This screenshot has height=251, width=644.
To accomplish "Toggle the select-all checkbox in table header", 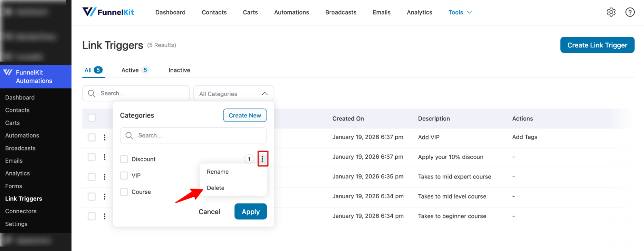I will tap(92, 118).
